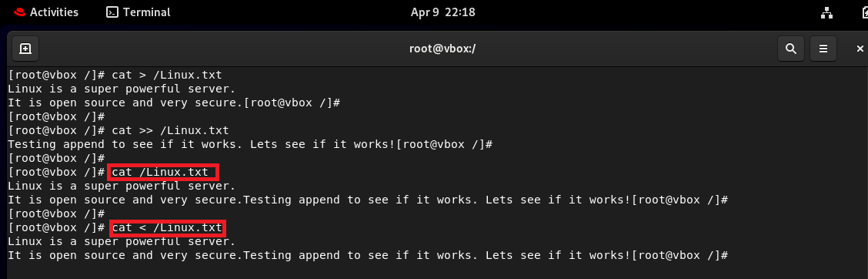Open the Apr 9 22:18 clock panel
The width and height of the screenshot is (868, 279).
(443, 12)
